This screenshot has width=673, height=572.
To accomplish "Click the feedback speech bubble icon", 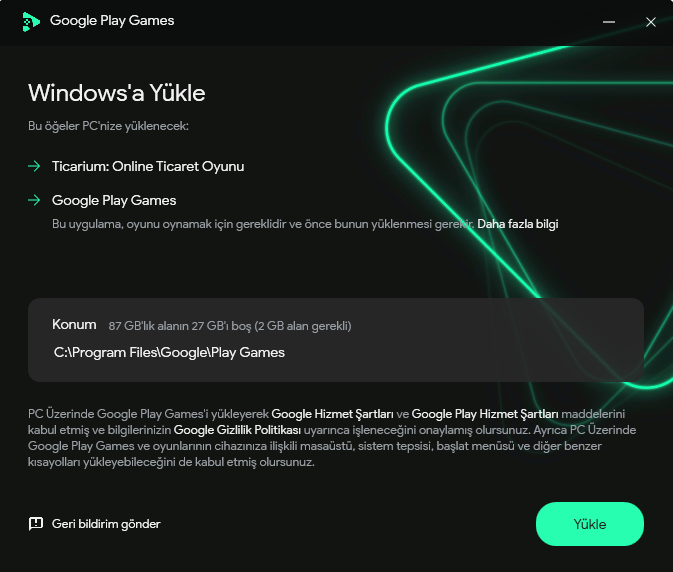I will coord(36,524).
